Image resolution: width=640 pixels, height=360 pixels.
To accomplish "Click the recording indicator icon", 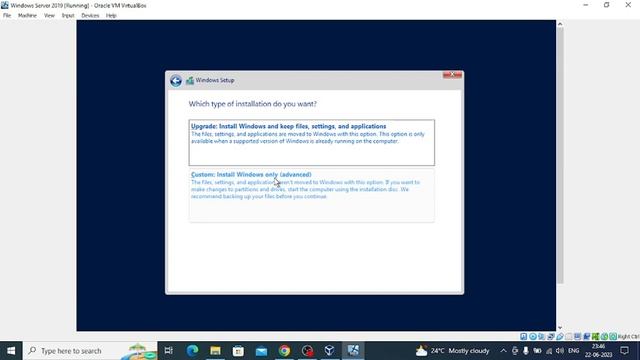I will [587, 336].
